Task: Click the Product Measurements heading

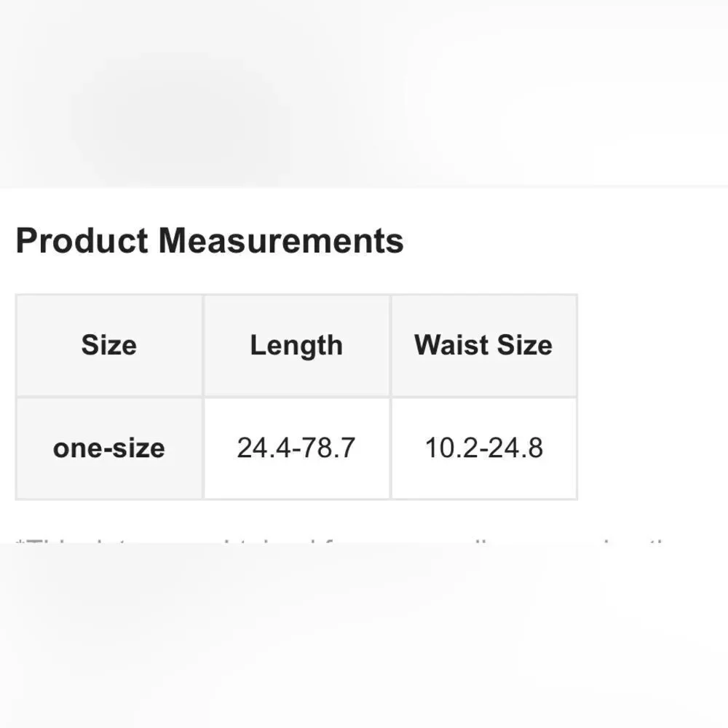Action: coord(210,241)
